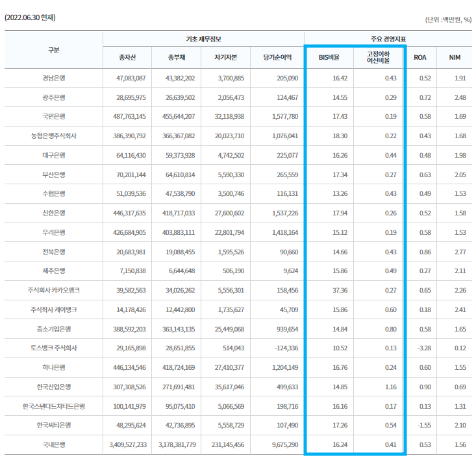Viewport: 476px width, 460px height.
Task: Click the 기초 재무정보 group header
Action: click(203, 39)
